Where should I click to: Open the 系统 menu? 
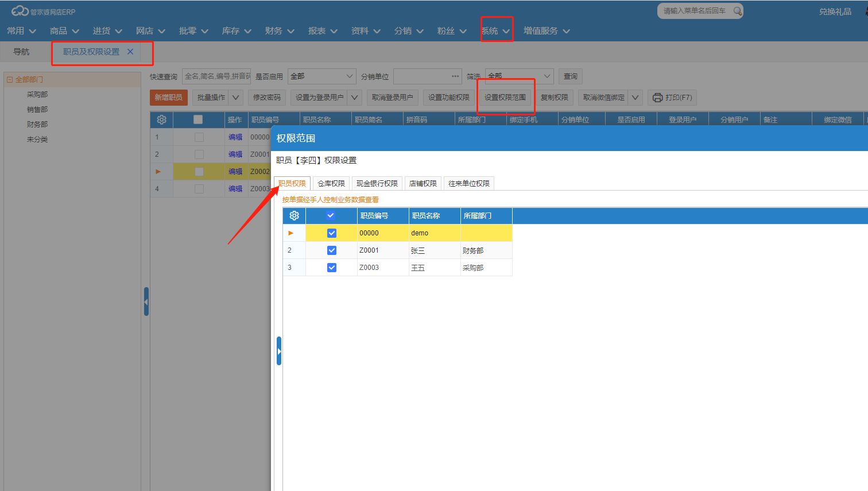click(495, 31)
